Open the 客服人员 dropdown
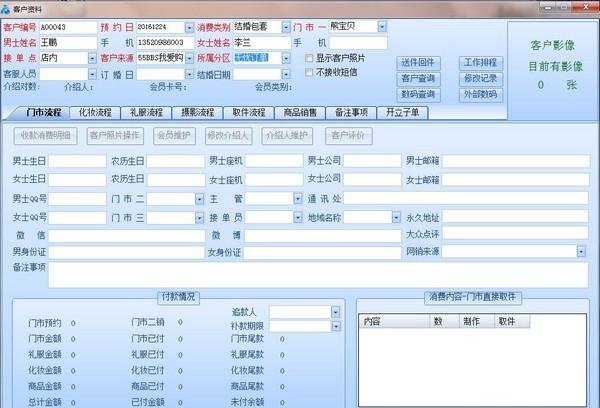Viewport: 600px width, 408px height. point(92,74)
